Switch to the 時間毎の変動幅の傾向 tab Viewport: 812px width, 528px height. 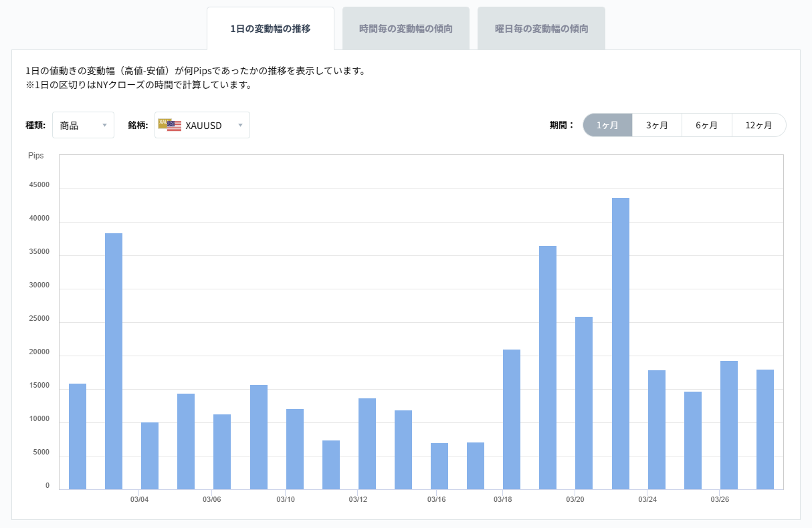coord(406,27)
